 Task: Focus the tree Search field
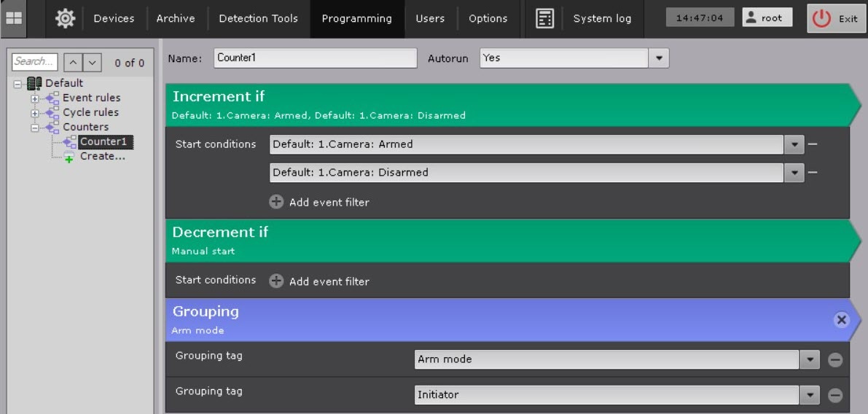pyautogui.click(x=35, y=61)
